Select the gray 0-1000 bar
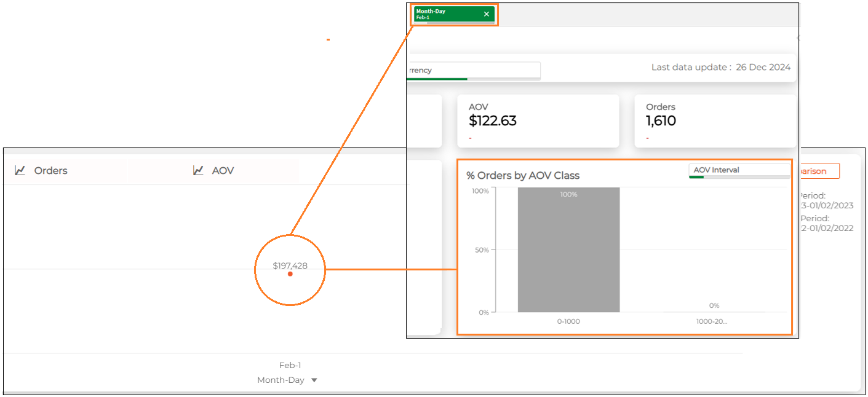The image size is (868, 397). [x=568, y=252]
